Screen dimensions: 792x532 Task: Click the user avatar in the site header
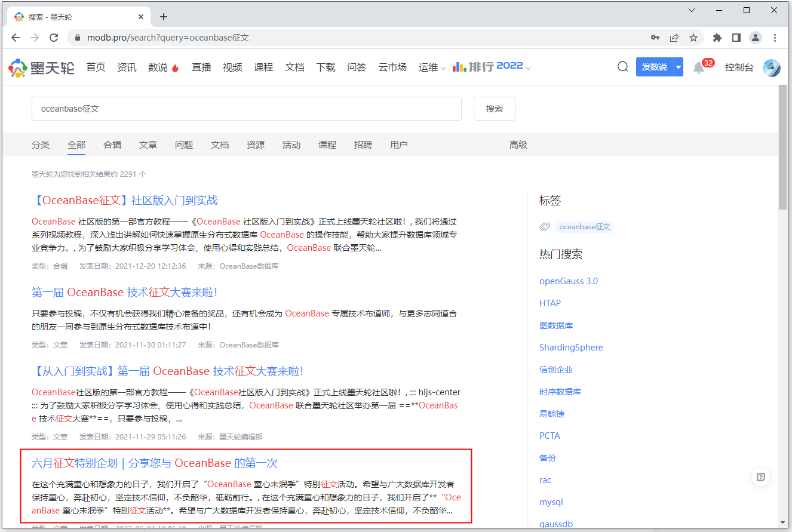tap(772, 67)
